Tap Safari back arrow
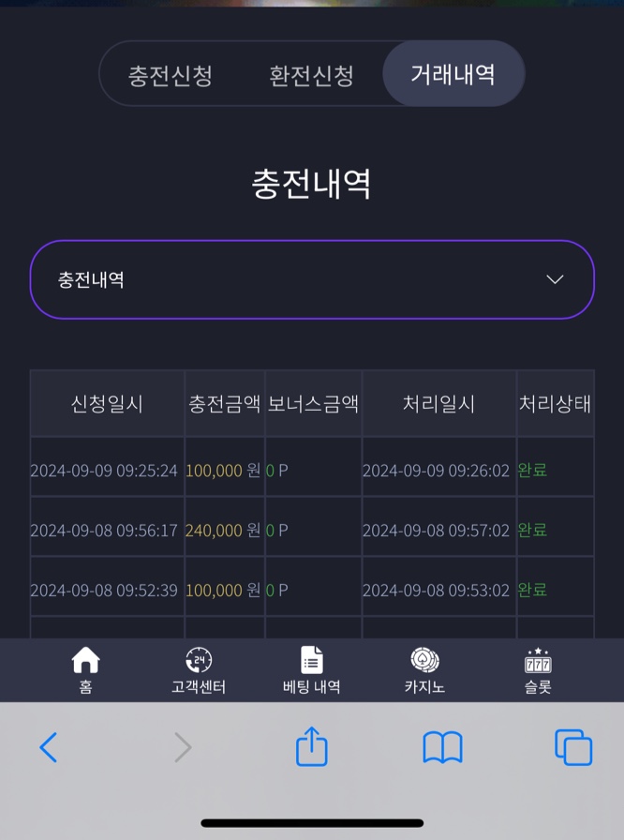 tap(48, 747)
